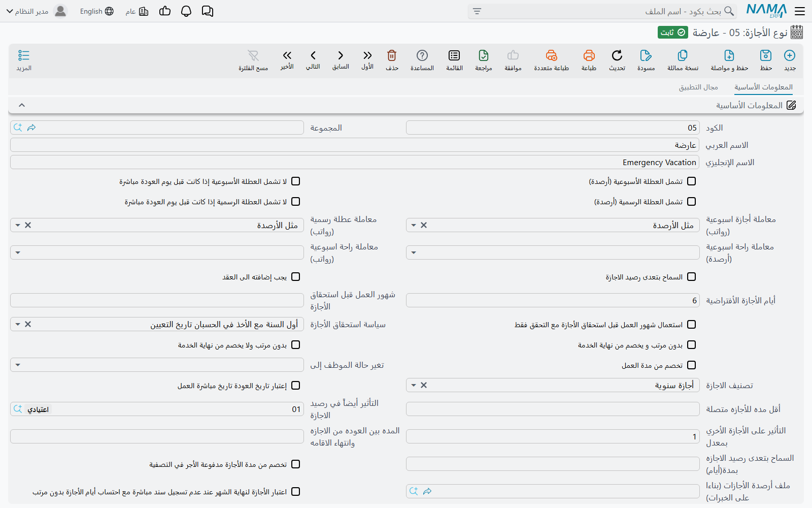Click Clear Filter (مسح الفلترة) icon
The width and height of the screenshot is (812, 508).
(x=253, y=55)
